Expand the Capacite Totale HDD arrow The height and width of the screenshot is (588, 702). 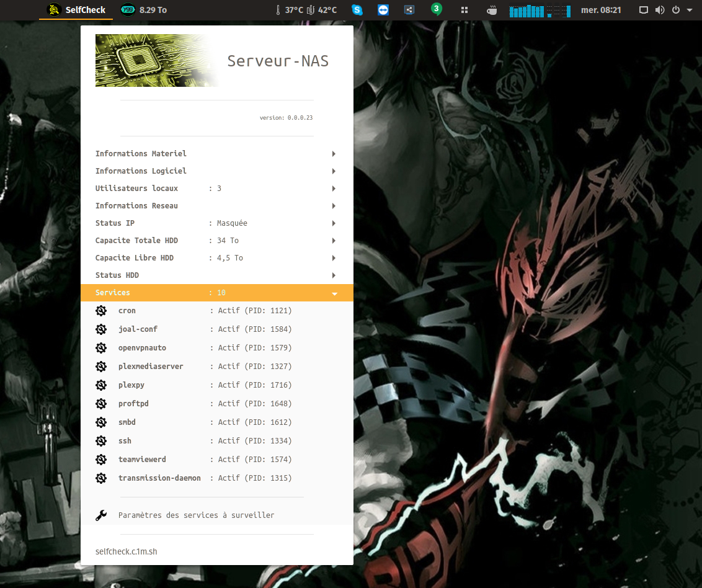coord(334,241)
